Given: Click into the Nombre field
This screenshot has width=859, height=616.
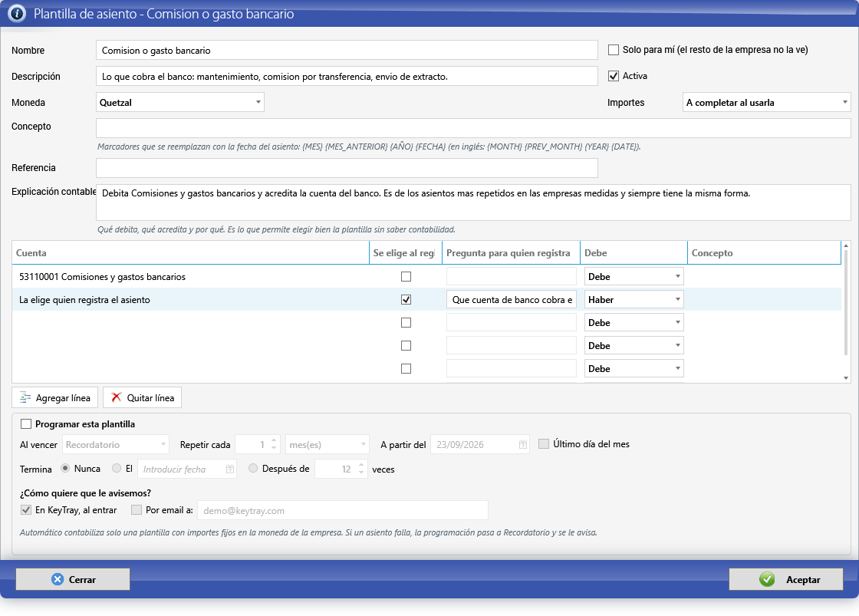Looking at the screenshot, I should click(347, 51).
